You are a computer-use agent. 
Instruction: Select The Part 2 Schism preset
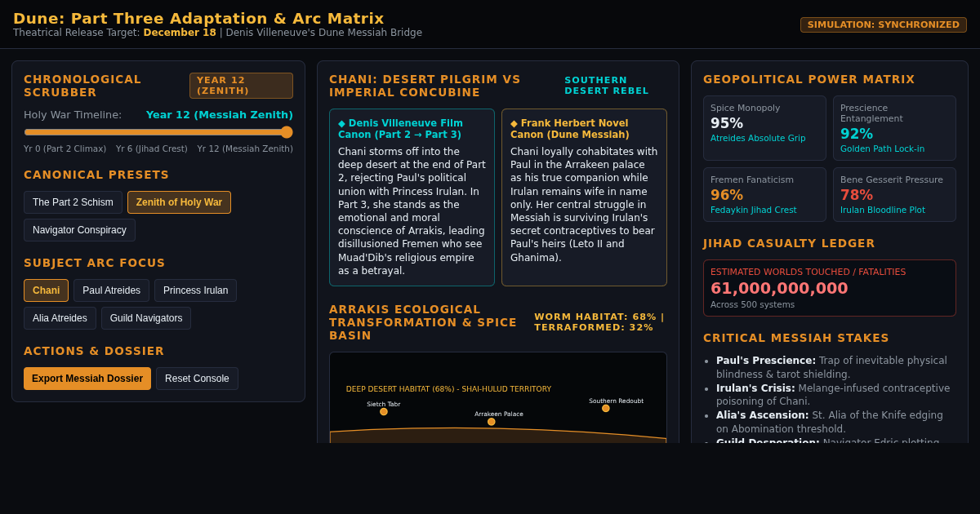click(73, 202)
